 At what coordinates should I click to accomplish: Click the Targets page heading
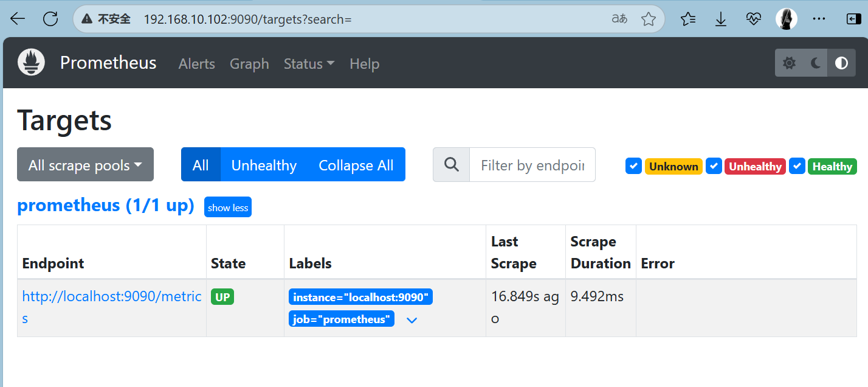tap(64, 120)
